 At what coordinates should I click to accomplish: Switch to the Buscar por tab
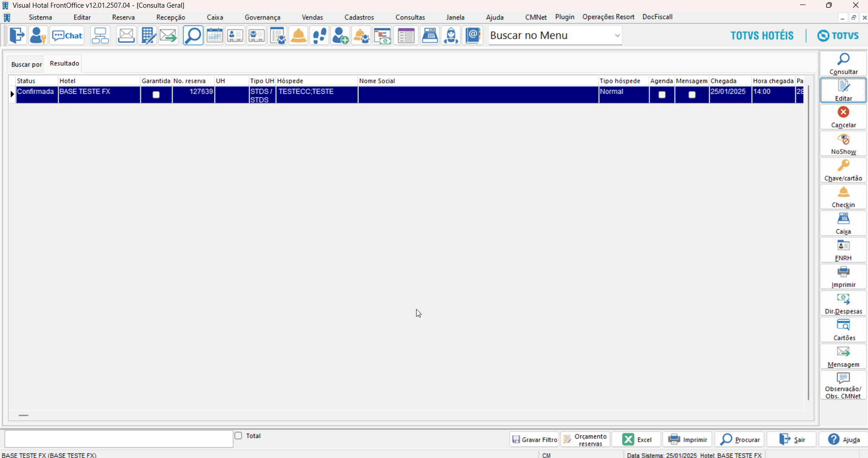coord(26,64)
